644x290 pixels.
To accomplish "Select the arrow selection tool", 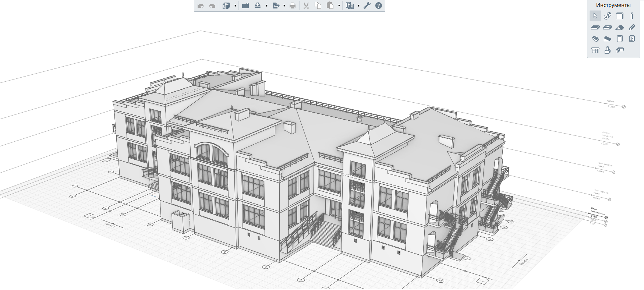I will click(595, 16).
